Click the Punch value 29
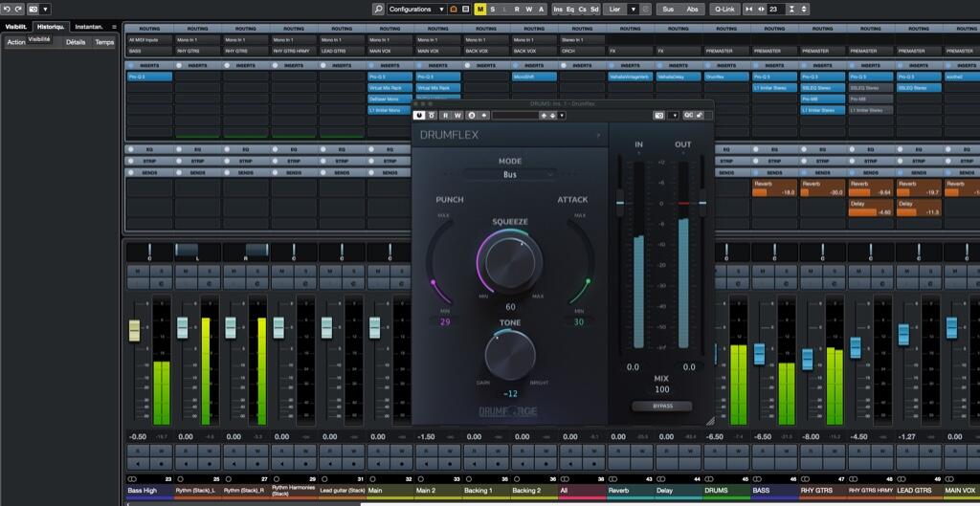This screenshot has height=506, width=980. [445, 321]
